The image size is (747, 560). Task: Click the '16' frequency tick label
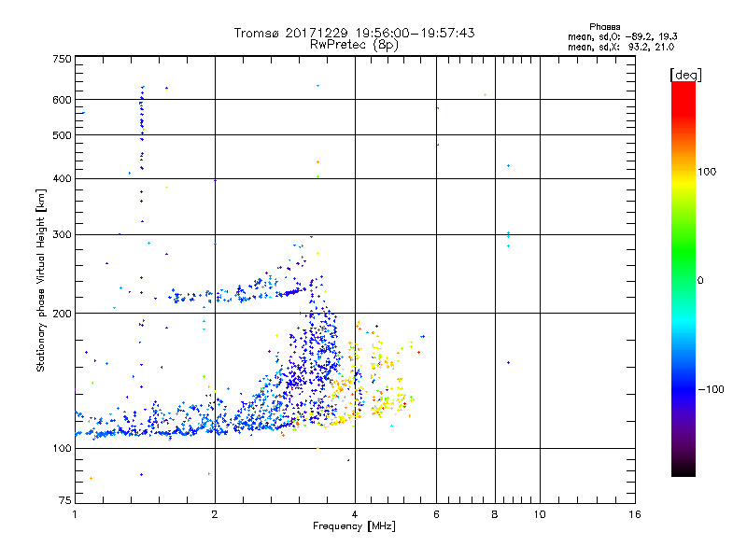(635, 514)
